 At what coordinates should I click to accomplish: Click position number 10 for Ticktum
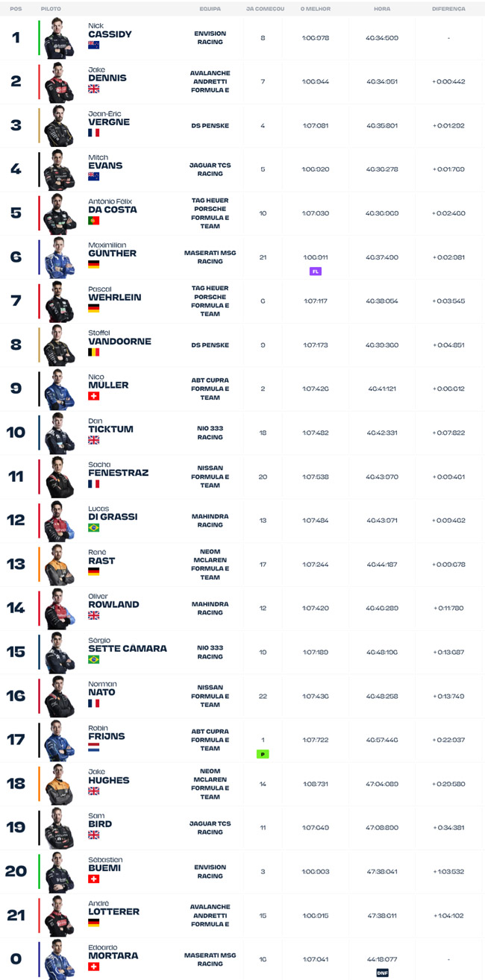(x=16, y=433)
